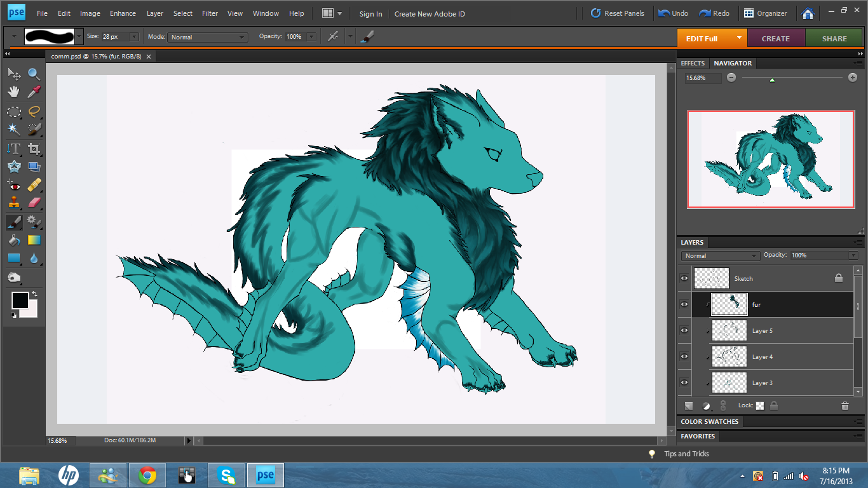Click Reset Panels
The image size is (868, 488).
(x=617, y=13)
